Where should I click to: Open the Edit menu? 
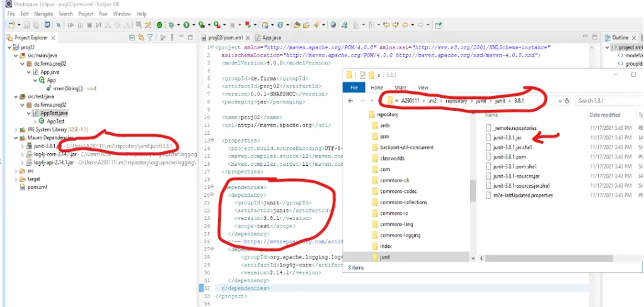coord(24,14)
